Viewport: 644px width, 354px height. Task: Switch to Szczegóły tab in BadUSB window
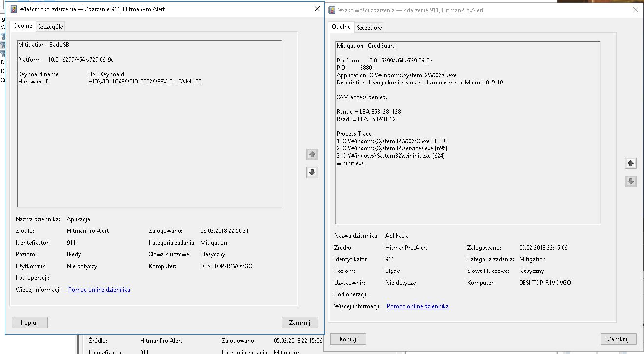(x=51, y=26)
